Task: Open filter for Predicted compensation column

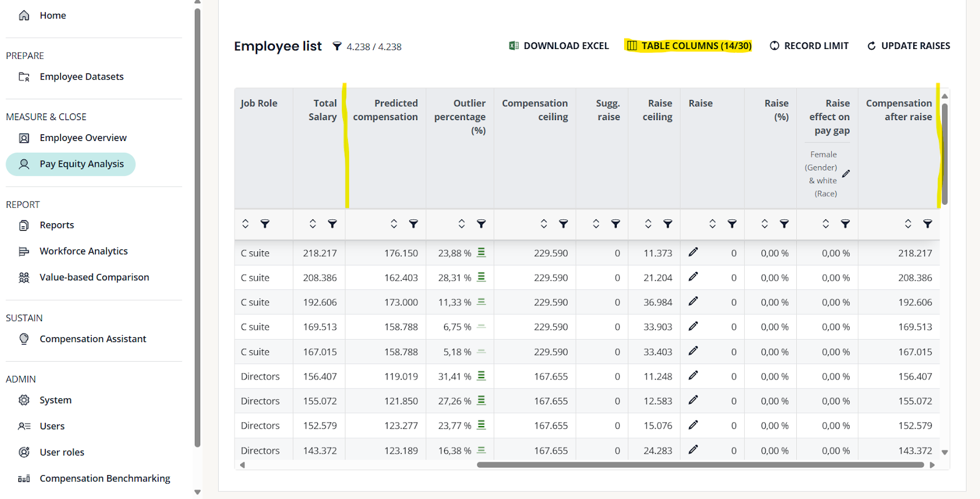Action: 413,224
